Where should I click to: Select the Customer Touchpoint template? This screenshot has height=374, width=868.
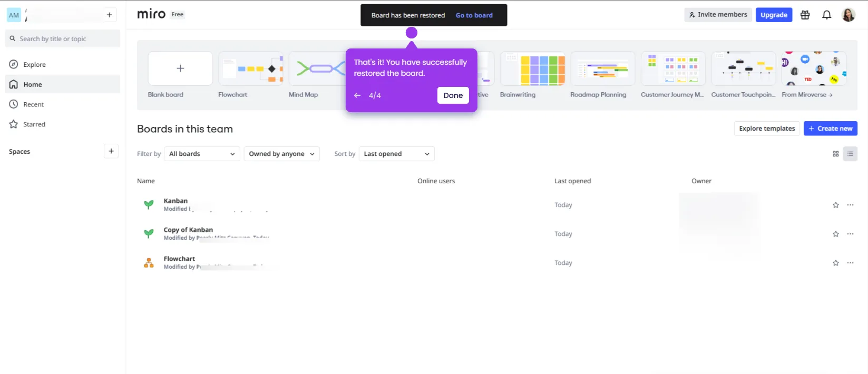click(744, 68)
